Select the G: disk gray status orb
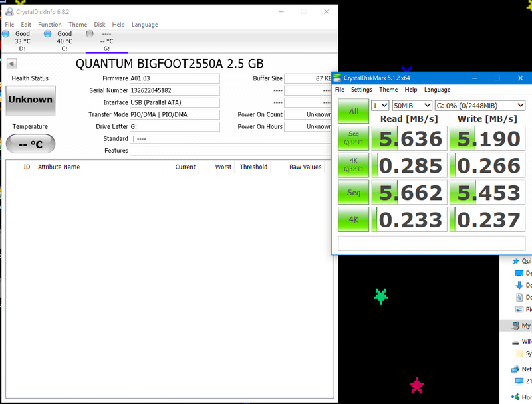This screenshot has height=404, width=532. click(90, 33)
